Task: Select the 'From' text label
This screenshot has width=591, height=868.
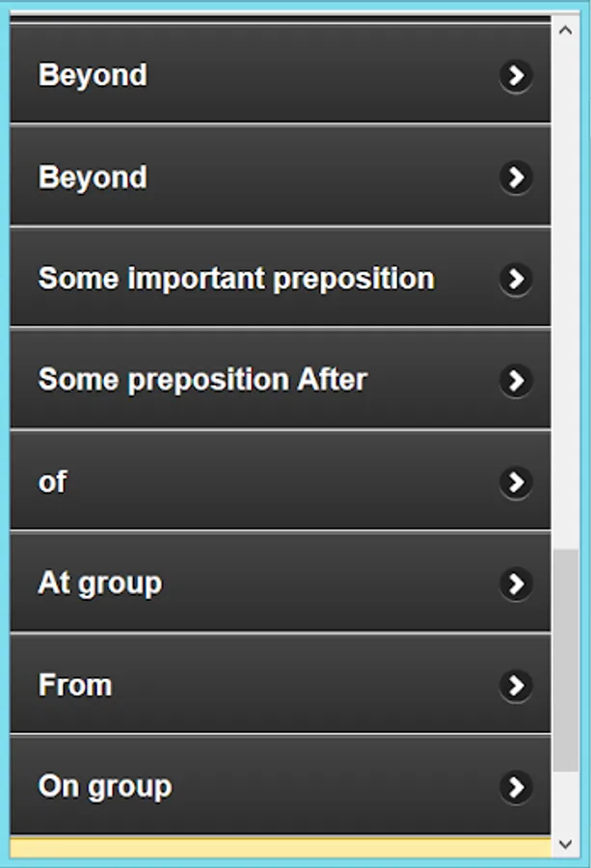Action: click(x=75, y=685)
